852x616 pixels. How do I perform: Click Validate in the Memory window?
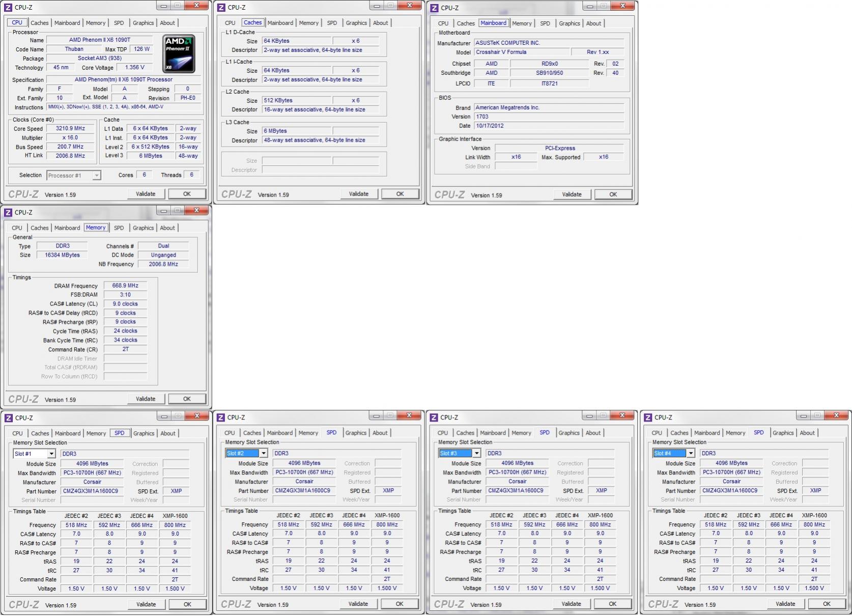pyautogui.click(x=146, y=399)
